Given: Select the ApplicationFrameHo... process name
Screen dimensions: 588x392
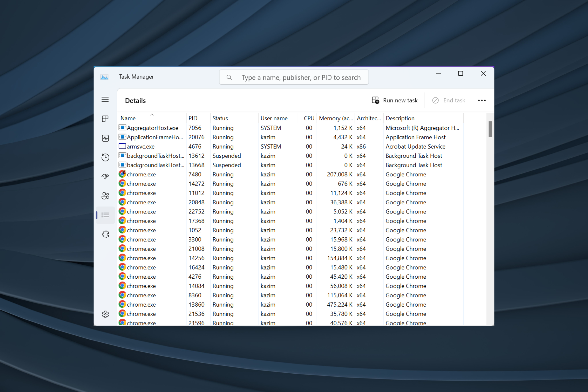Looking at the screenshot, I should pos(155,137).
